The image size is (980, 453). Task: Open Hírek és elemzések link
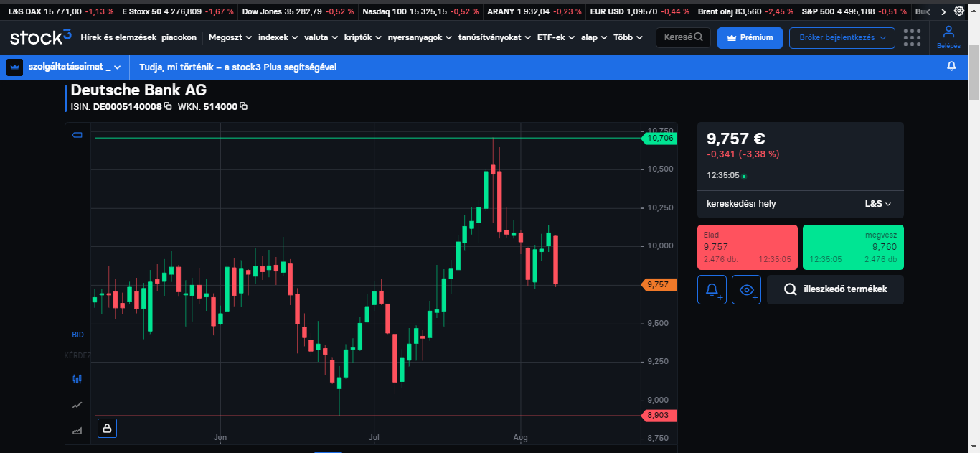point(118,37)
